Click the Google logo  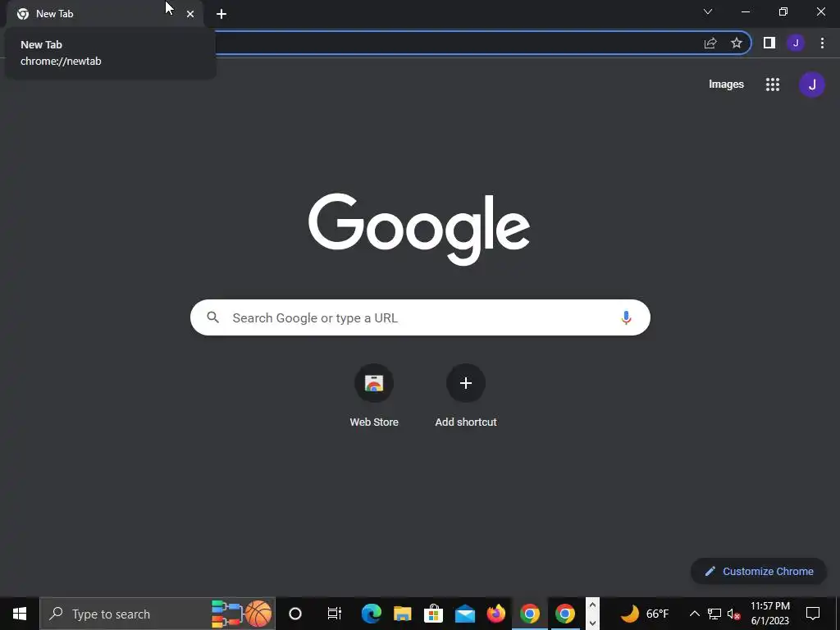[419, 230]
